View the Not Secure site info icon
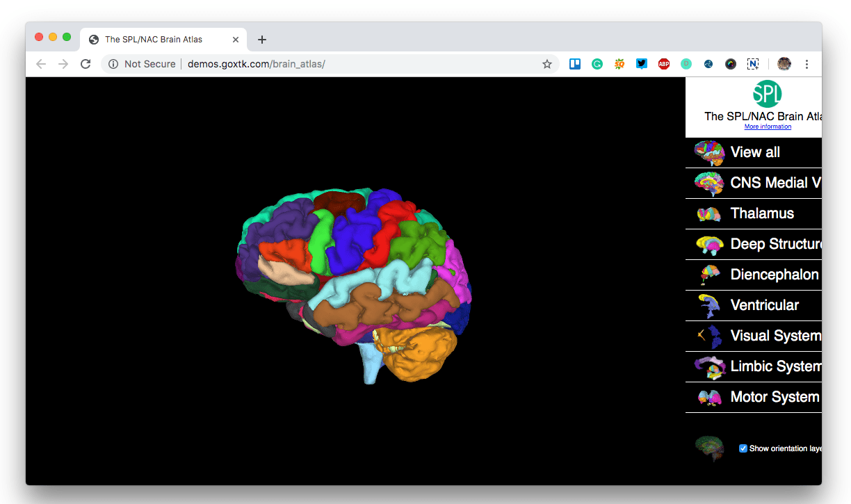851x504 pixels. 113,64
